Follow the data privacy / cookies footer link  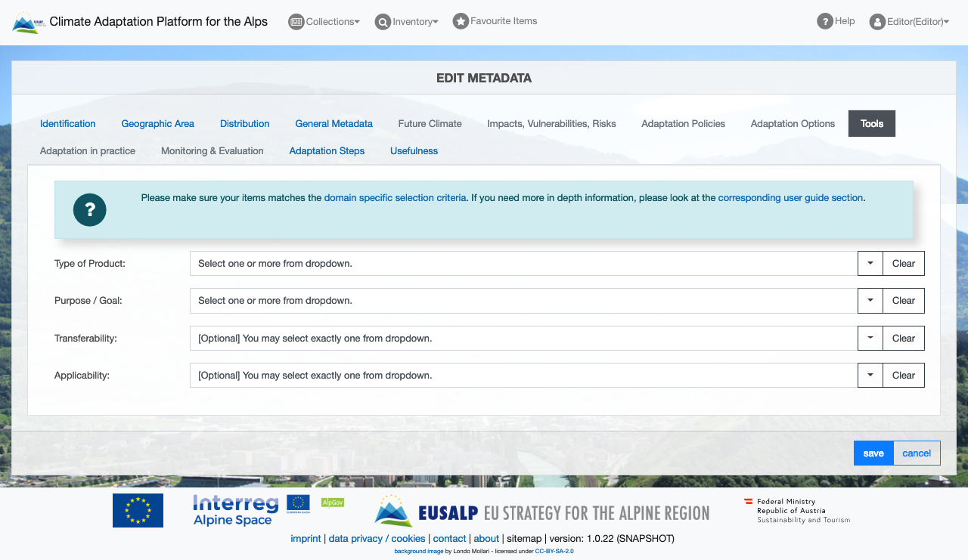pos(377,539)
